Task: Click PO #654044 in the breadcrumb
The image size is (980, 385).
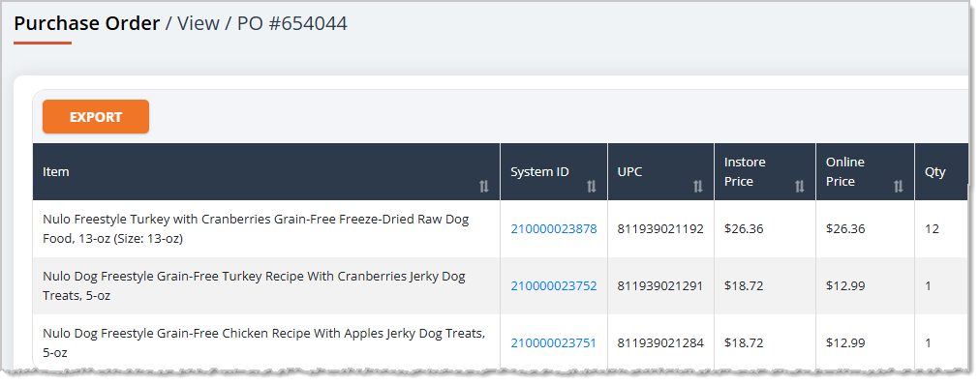Action: 291,24
